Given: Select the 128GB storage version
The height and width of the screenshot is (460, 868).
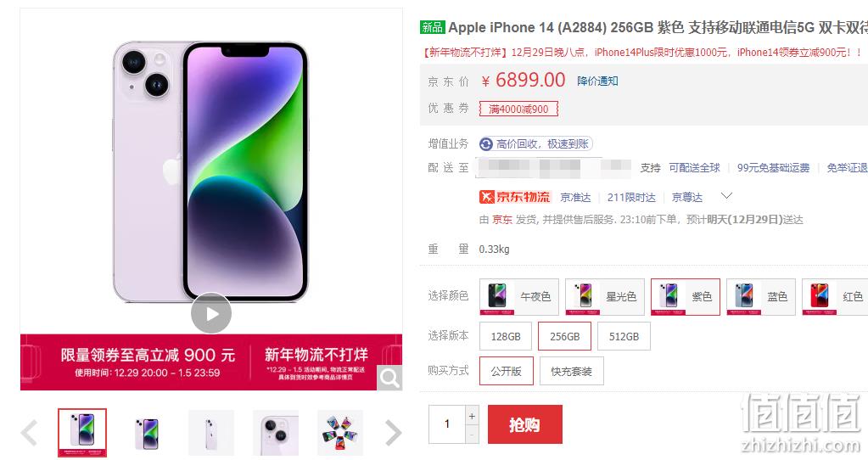Looking at the screenshot, I should tap(506, 336).
